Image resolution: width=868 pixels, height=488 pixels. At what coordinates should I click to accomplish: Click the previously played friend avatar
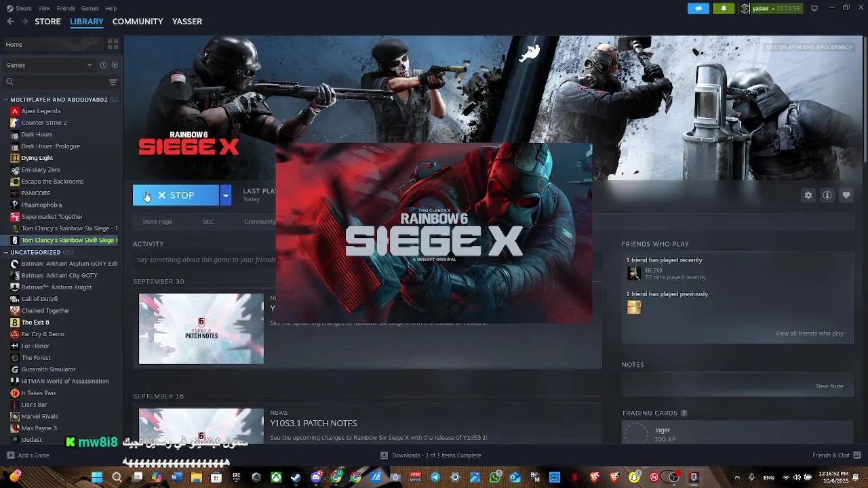(x=634, y=307)
